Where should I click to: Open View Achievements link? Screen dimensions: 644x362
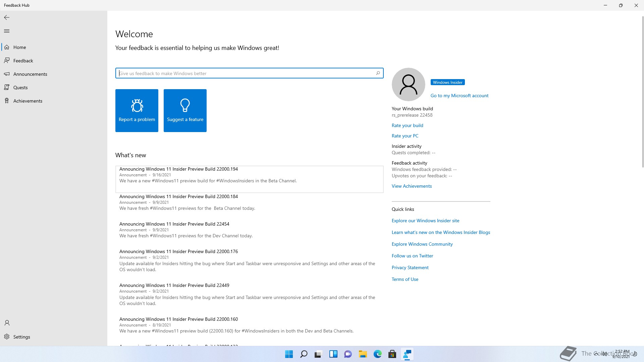coord(412,186)
